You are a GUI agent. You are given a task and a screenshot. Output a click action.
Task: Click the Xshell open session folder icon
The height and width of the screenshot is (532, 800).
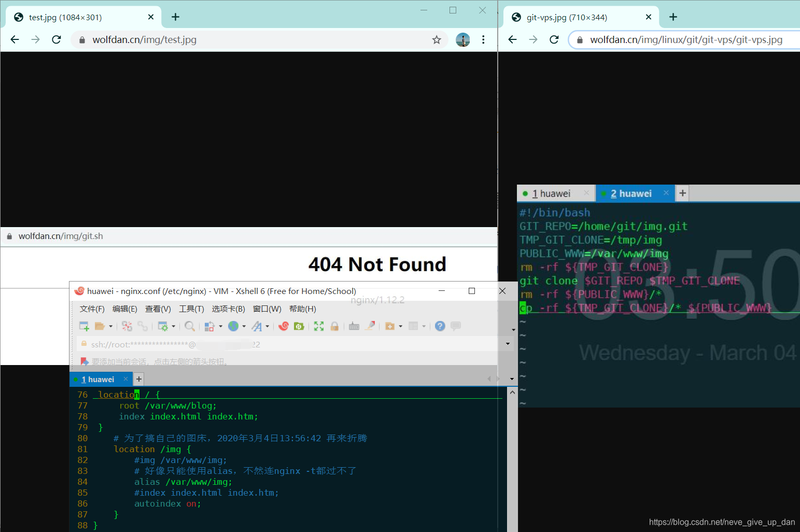pyautogui.click(x=100, y=326)
